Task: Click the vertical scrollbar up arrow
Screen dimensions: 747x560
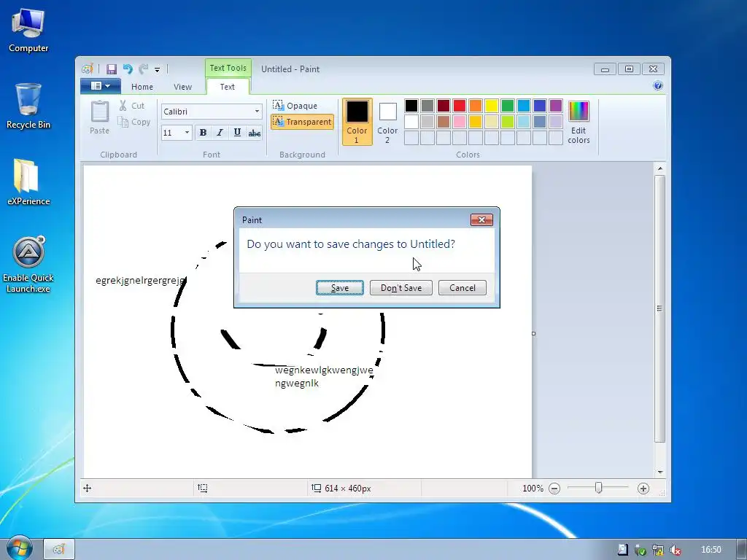Action: point(659,168)
